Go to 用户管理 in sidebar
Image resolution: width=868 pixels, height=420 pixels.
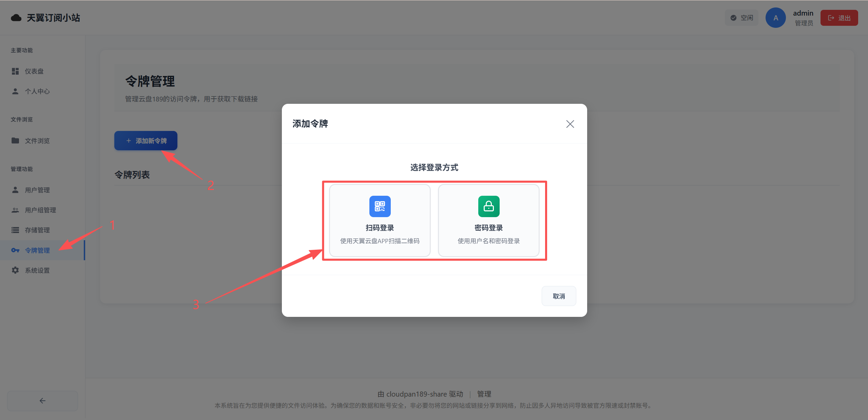pos(37,190)
